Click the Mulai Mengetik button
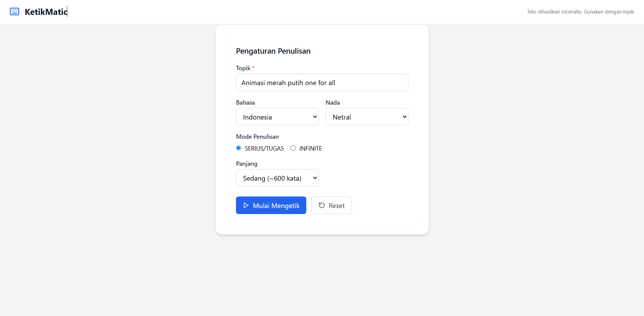The width and height of the screenshot is (644, 316). (x=271, y=205)
